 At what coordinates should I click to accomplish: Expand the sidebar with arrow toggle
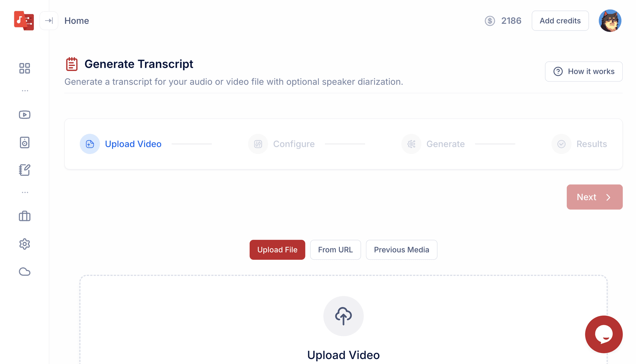[49, 21]
